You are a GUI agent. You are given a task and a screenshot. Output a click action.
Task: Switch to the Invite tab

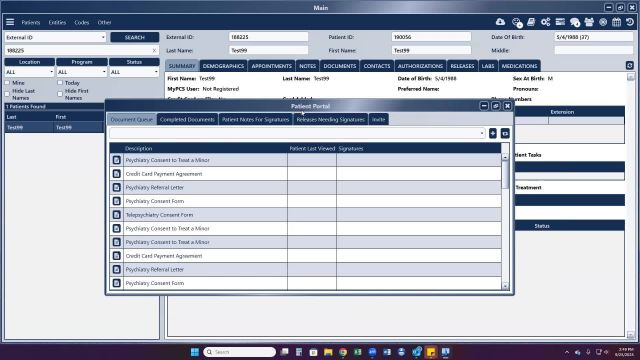(x=378, y=120)
